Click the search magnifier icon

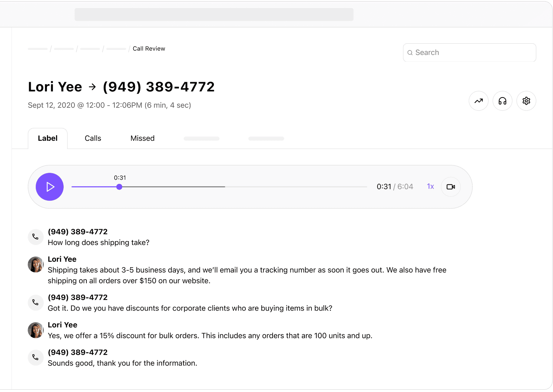pyautogui.click(x=410, y=53)
